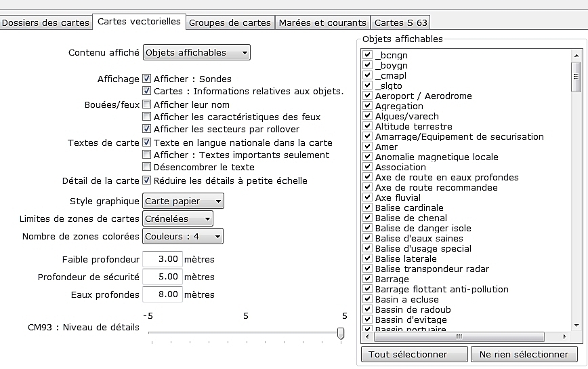This screenshot has height=369, width=588.
Task: Uncheck Balise de chenal object
Action: [x=367, y=218]
